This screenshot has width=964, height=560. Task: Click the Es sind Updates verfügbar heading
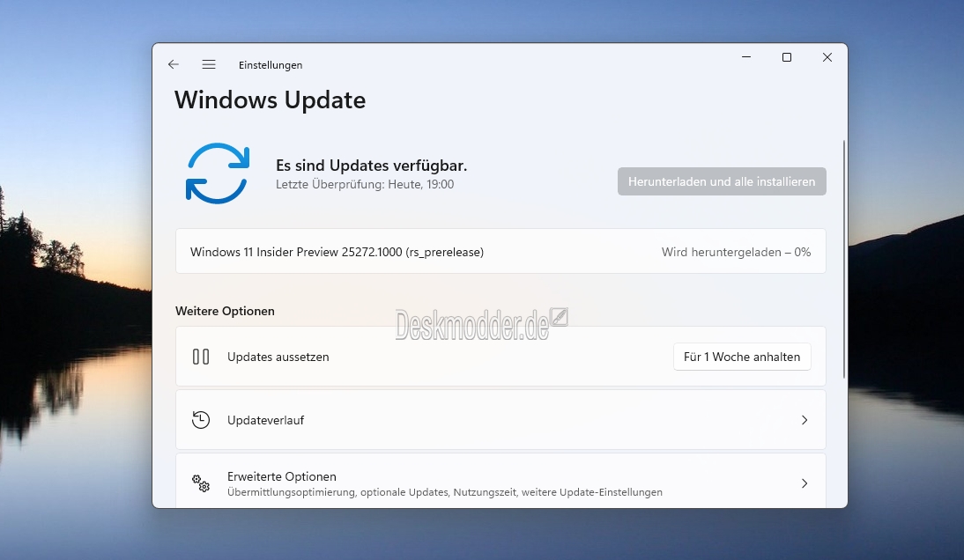tap(371, 166)
